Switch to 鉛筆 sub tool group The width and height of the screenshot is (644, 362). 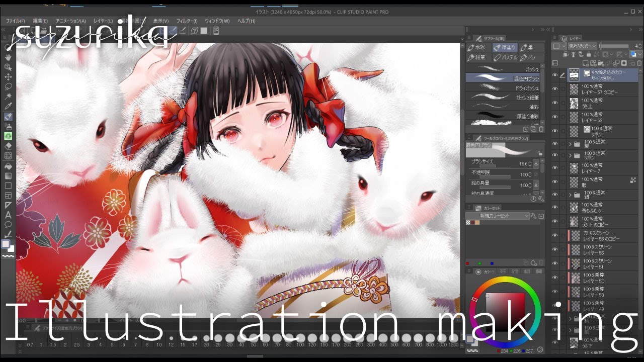(x=479, y=57)
